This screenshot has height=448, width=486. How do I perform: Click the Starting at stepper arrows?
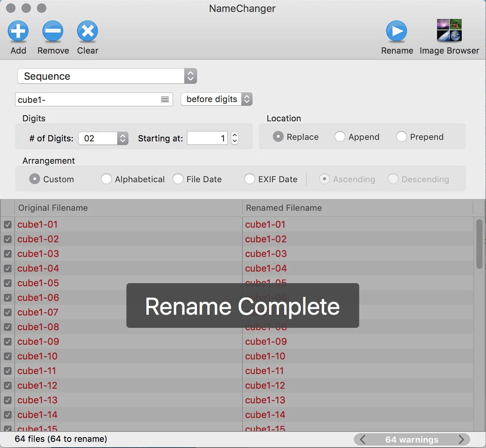tap(234, 138)
